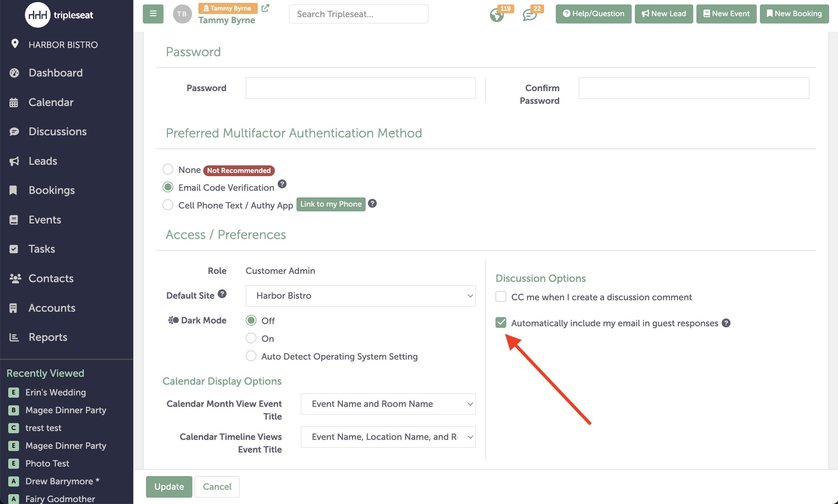Select Email Code Verification radio button
Screen dimensions: 838x504
pos(168,187)
